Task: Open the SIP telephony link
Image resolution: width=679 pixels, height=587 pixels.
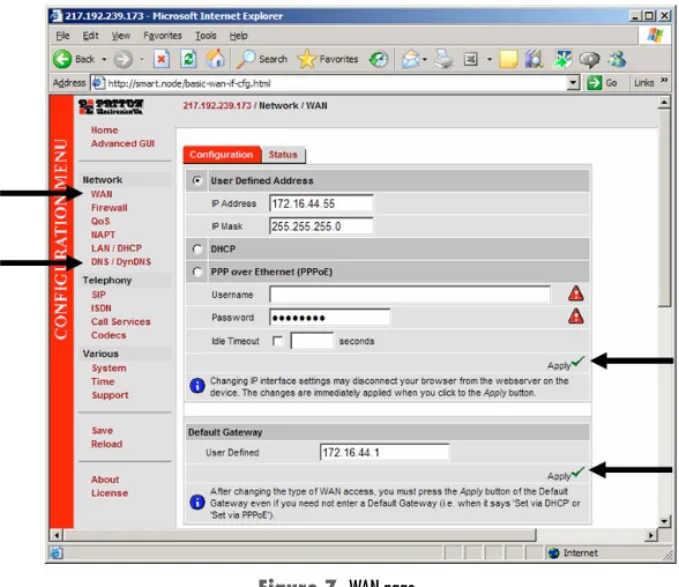Action: point(99,295)
